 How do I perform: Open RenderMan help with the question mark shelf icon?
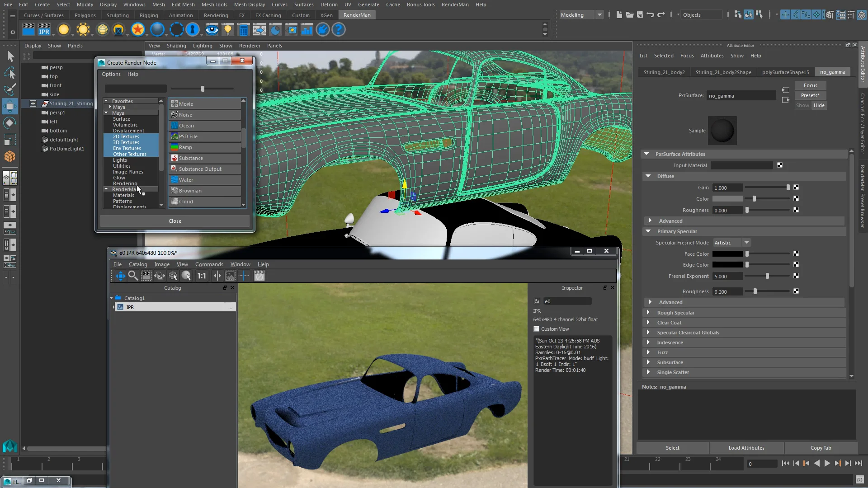(x=338, y=29)
